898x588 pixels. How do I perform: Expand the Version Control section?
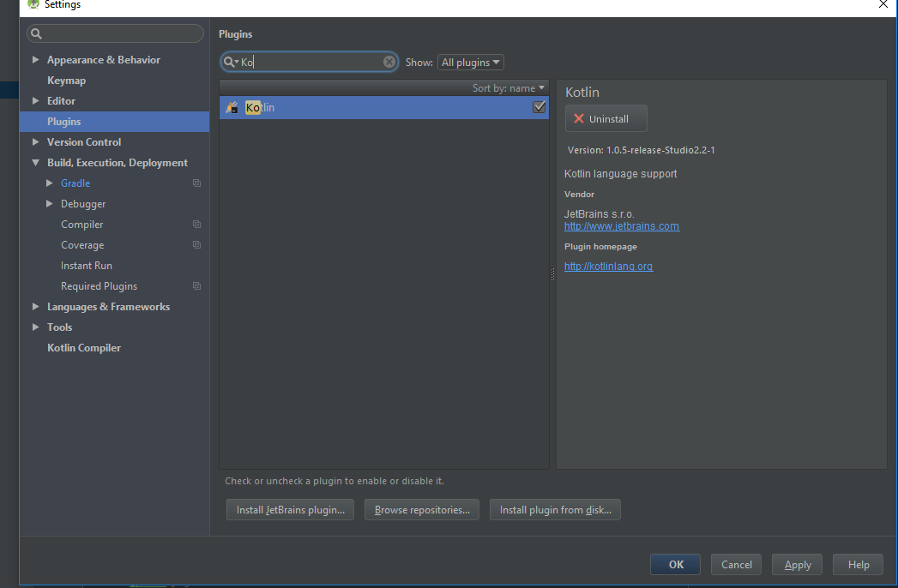click(x=35, y=142)
